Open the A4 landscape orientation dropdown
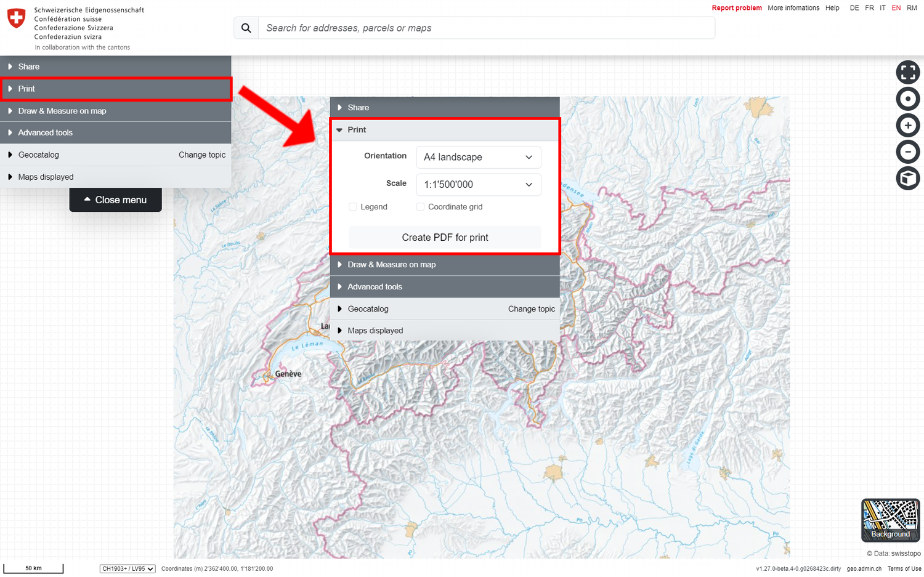This screenshot has height=577, width=924. pos(479,157)
